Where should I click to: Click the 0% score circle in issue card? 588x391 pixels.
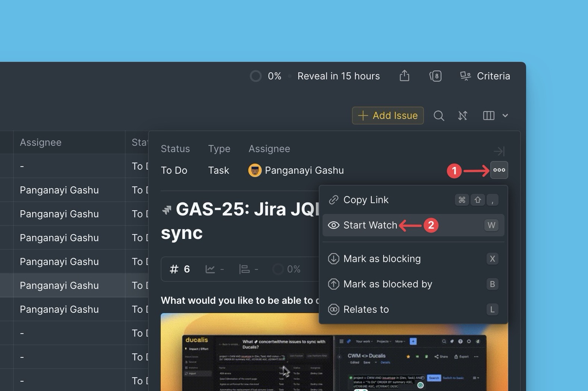pos(278,269)
